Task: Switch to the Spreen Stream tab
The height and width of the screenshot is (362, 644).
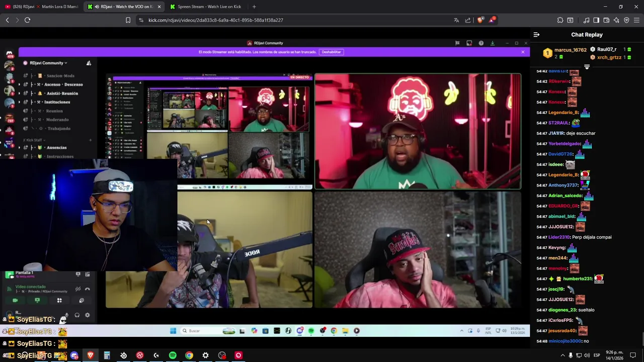Action: click(x=206, y=7)
